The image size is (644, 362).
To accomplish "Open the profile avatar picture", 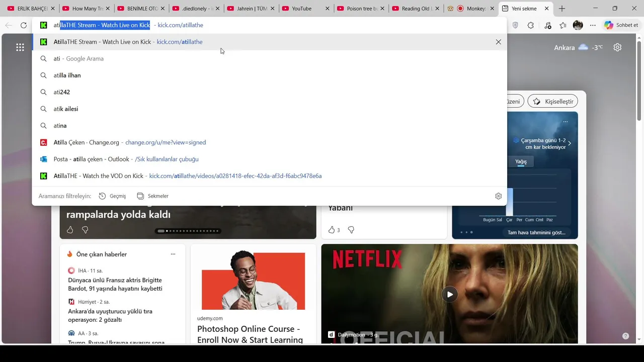I will (578, 25).
